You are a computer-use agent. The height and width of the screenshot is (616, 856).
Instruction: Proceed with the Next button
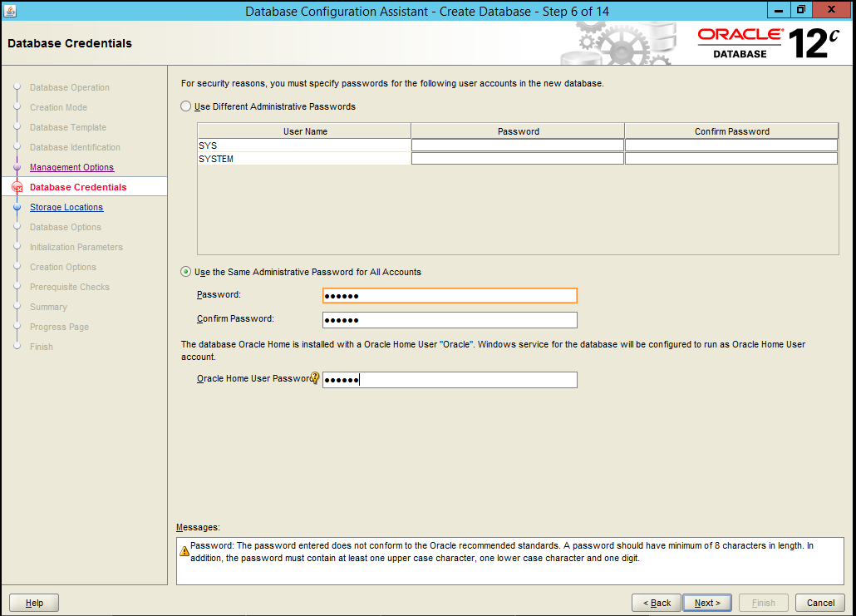point(707,603)
